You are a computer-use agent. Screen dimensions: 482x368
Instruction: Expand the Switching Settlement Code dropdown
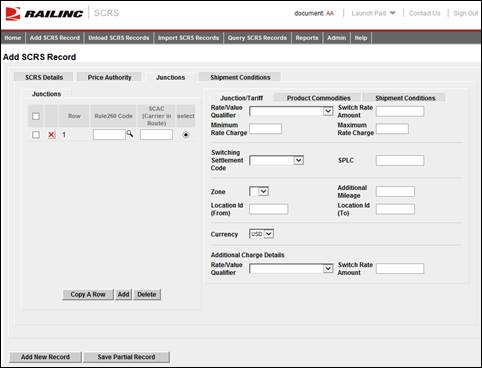tap(276, 161)
